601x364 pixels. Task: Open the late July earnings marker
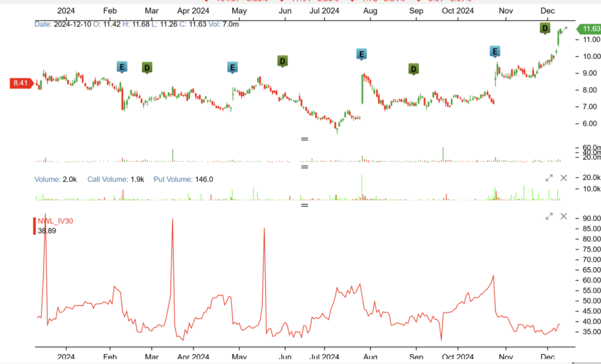(x=361, y=55)
